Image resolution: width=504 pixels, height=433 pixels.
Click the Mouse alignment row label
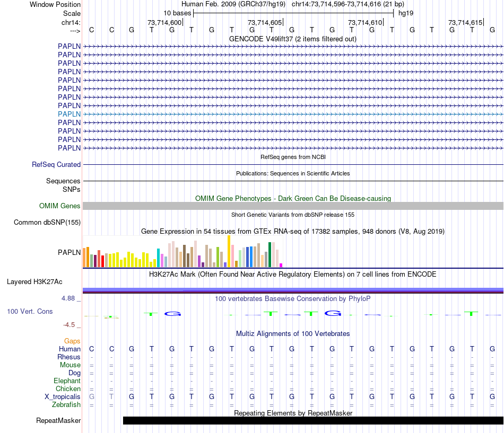70,365
